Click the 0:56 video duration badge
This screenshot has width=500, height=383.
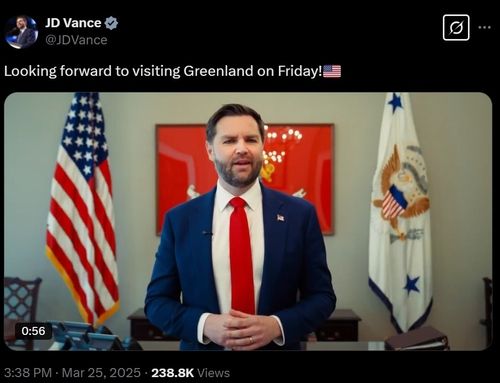[x=33, y=331]
